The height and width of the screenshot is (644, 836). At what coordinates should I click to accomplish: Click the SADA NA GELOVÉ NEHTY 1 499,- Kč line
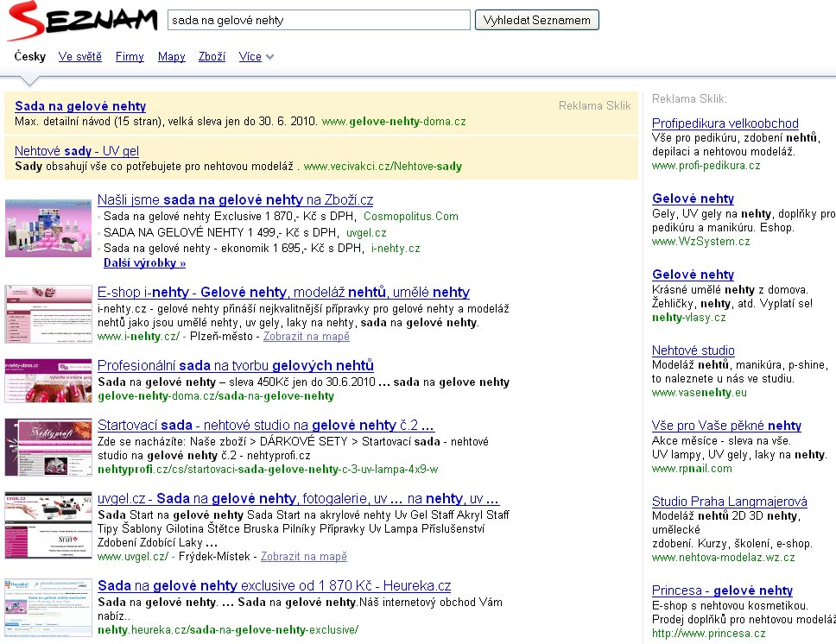(220, 233)
